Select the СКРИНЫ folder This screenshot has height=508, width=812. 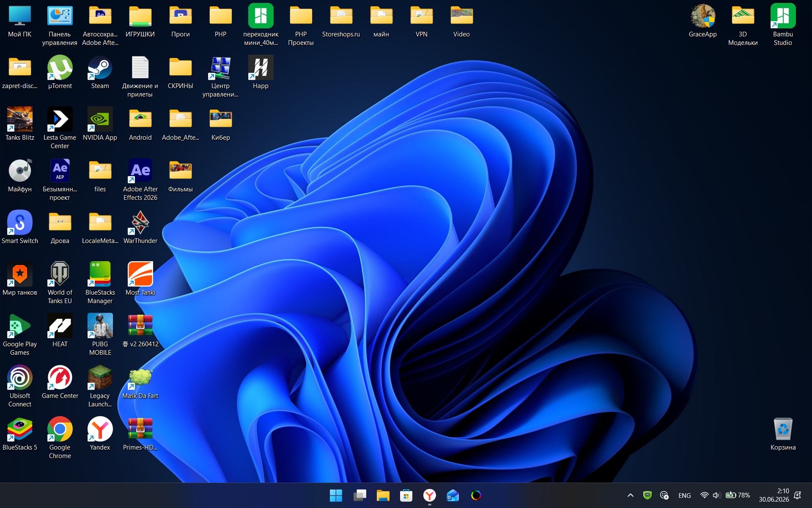pyautogui.click(x=180, y=73)
